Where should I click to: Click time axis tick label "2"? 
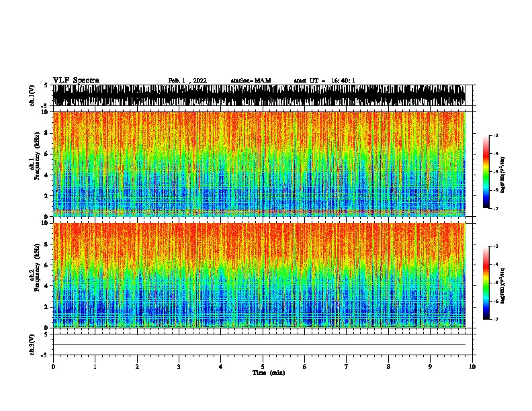(x=137, y=366)
